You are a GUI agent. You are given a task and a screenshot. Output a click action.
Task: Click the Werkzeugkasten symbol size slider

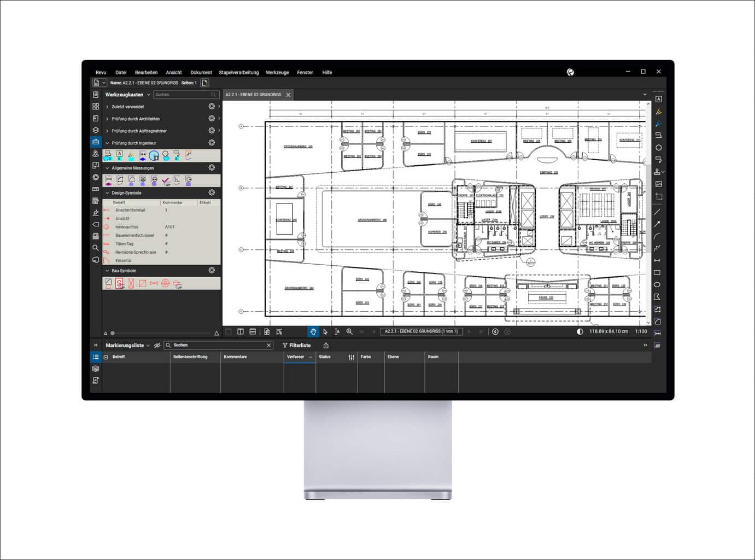(113, 333)
